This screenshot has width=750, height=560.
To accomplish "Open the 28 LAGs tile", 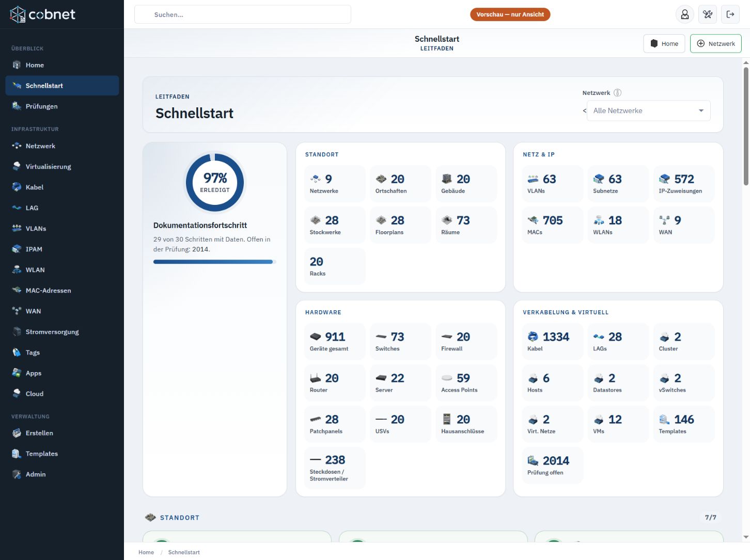I will point(618,342).
